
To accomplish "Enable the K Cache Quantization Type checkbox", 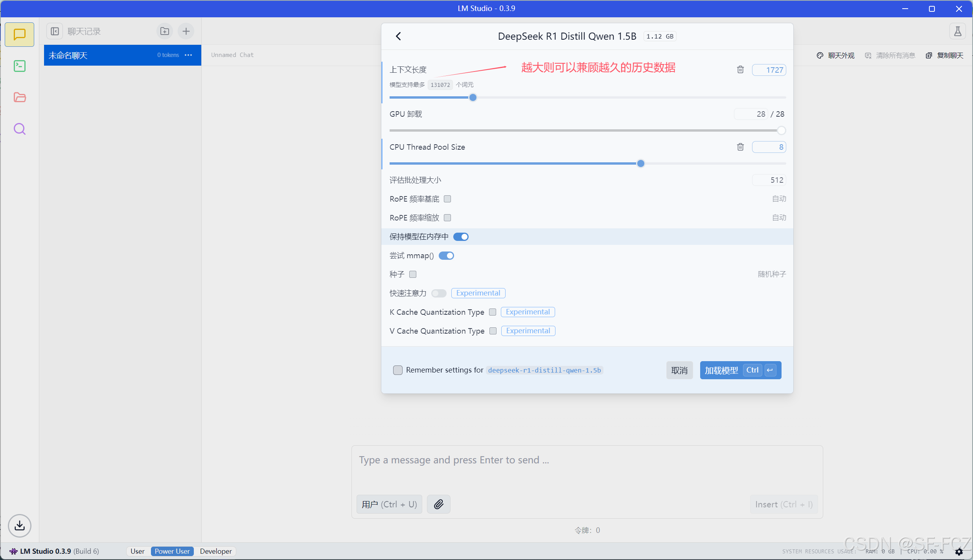I will (x=493, y=312).
